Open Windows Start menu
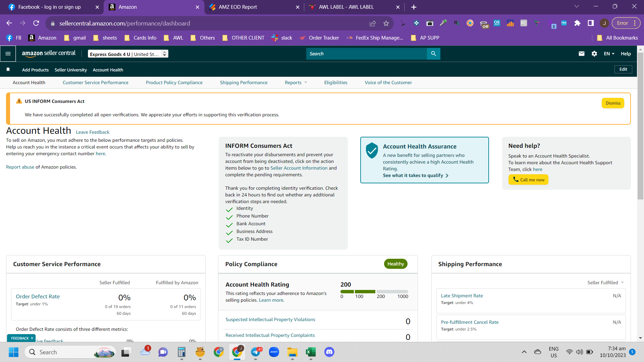This screenshot has height=362, width=644. click(x=13, y=352)
